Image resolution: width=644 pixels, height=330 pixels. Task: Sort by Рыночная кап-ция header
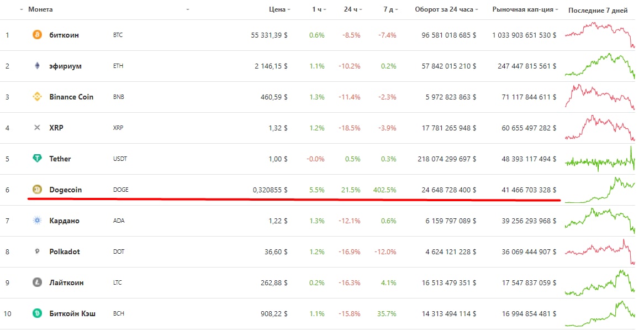tap(525, 9)
